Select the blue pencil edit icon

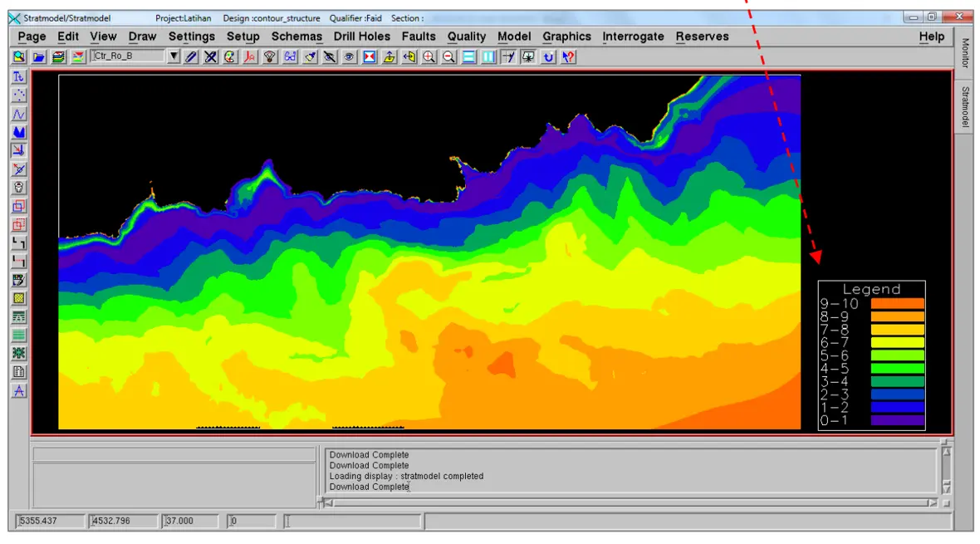(x=191, y=57)
